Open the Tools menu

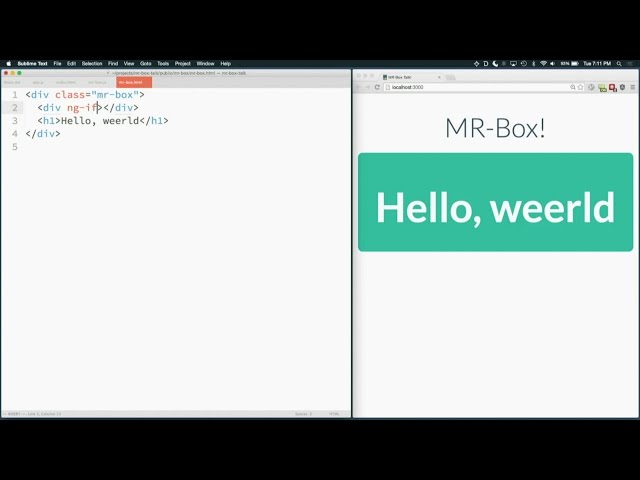163,64
